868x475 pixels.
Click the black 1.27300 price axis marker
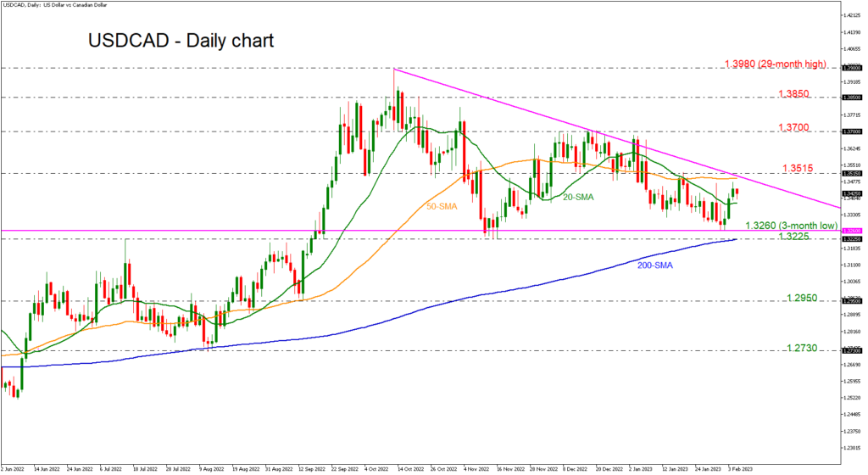(x=851, y=351)
